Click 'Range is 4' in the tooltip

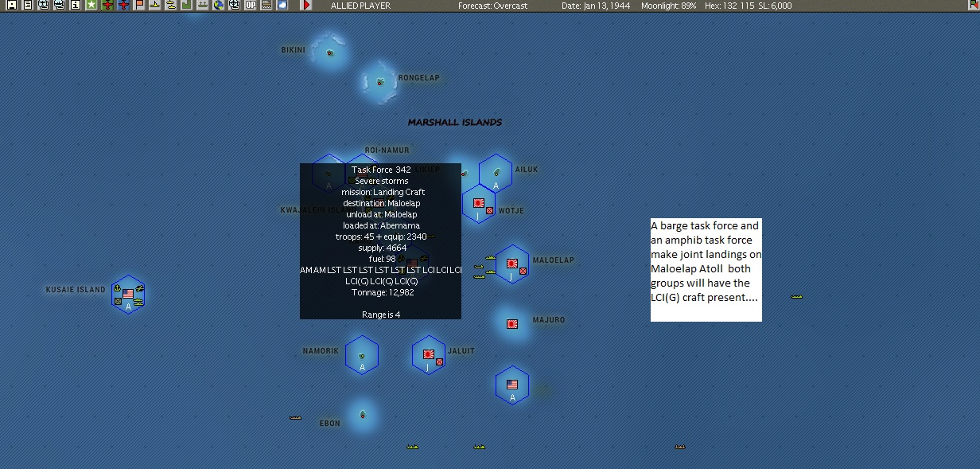[381, 315]
